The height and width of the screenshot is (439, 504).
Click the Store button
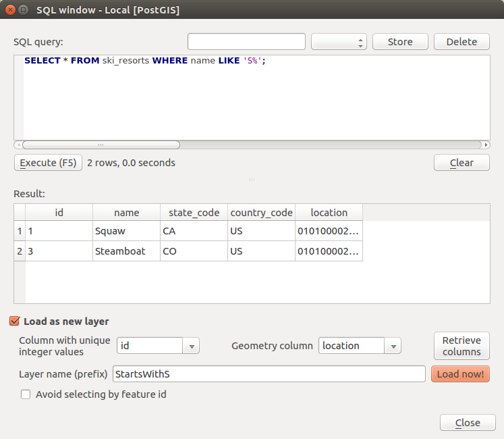tap(400, 42)
